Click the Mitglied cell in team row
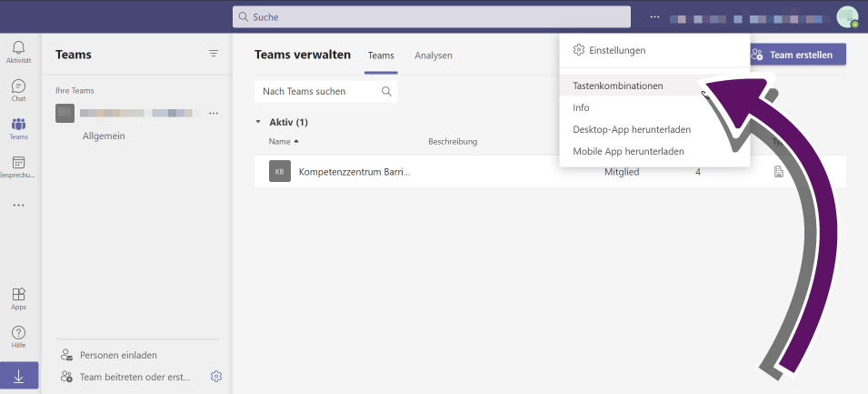Image resolution: width=868 pixels, height=394 pixels. coord(622,172)
